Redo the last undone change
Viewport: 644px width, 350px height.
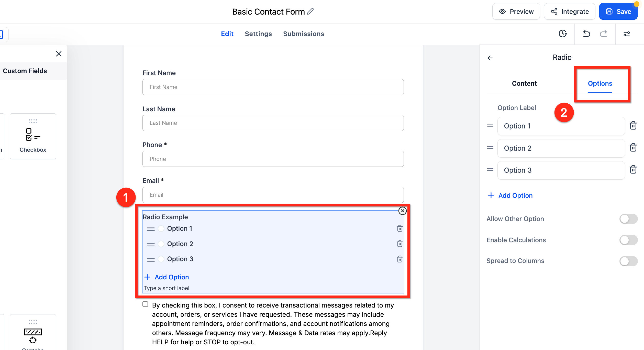[603, 34]
